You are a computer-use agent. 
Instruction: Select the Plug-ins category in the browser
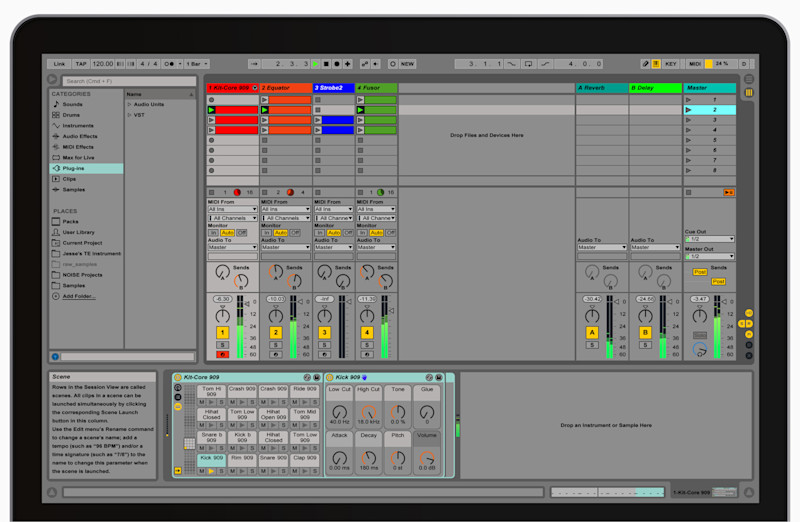74,168
